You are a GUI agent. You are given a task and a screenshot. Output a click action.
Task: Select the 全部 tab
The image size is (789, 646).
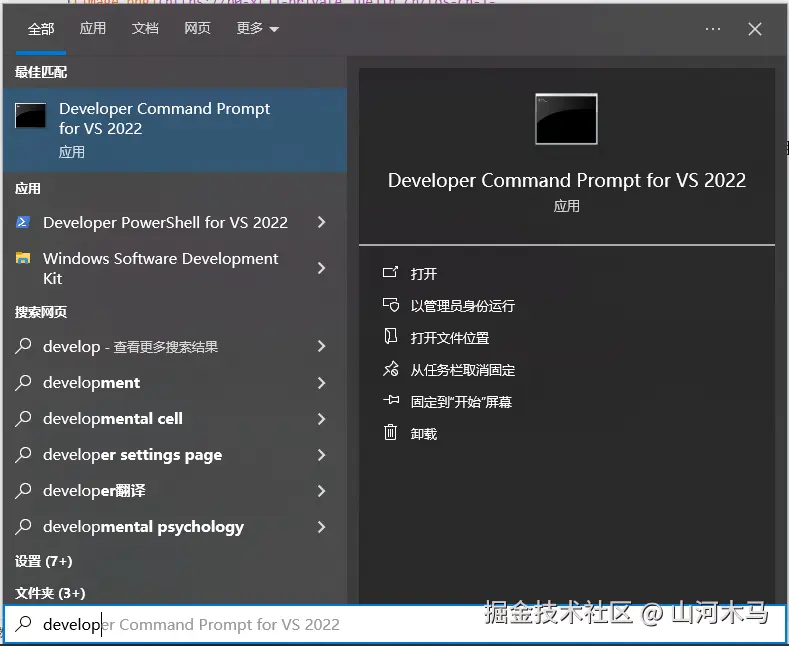click(41, 29)
